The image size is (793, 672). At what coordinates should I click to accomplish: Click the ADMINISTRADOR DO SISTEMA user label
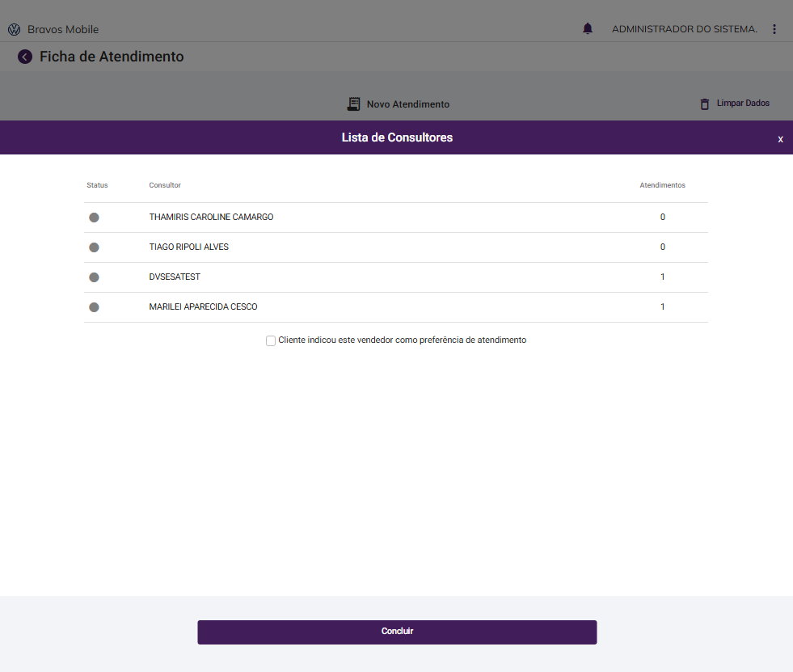[x=684, y=29]
